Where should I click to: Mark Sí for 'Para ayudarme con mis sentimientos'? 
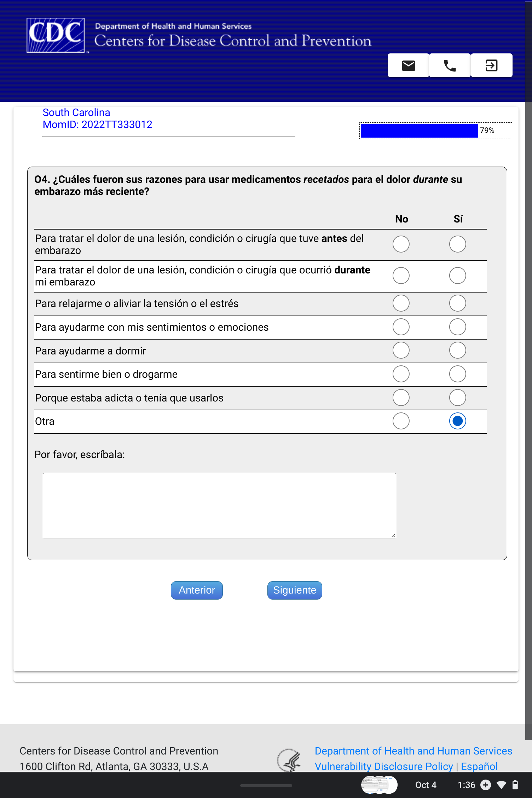(457, 327)
